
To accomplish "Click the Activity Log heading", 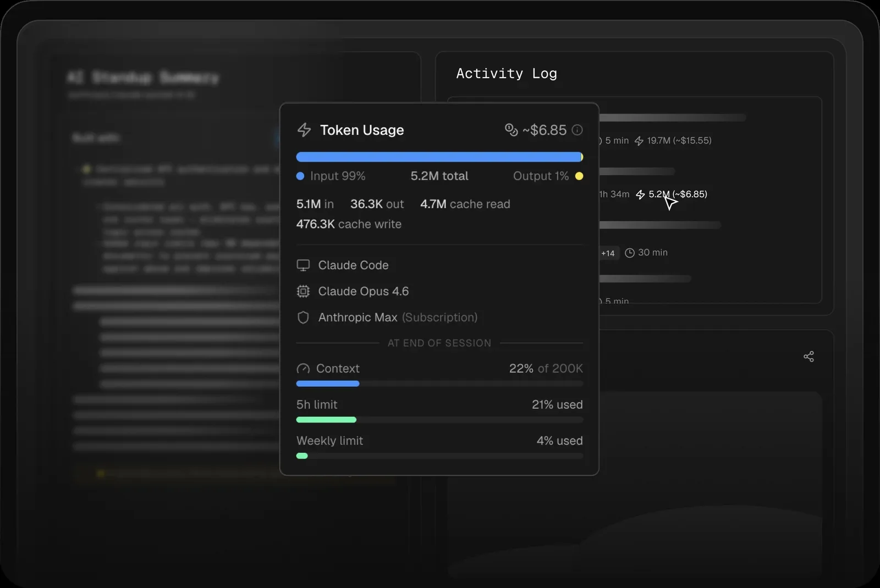I will [507, 74].
